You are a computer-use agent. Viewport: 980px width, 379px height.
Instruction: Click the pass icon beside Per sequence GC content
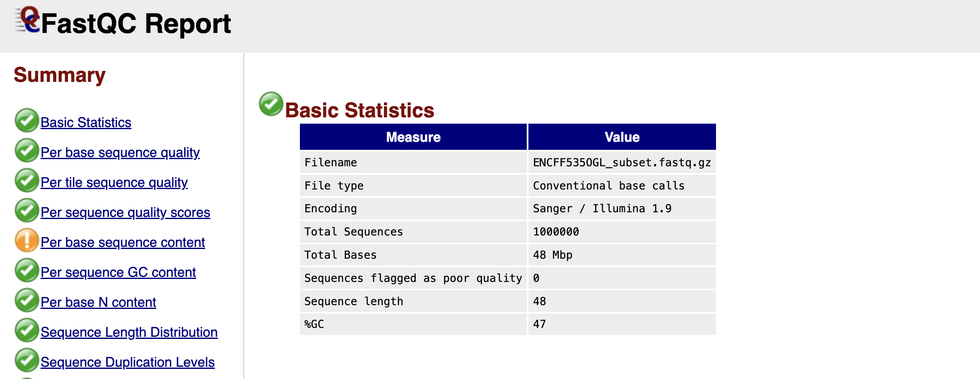(x=27, y=270)
